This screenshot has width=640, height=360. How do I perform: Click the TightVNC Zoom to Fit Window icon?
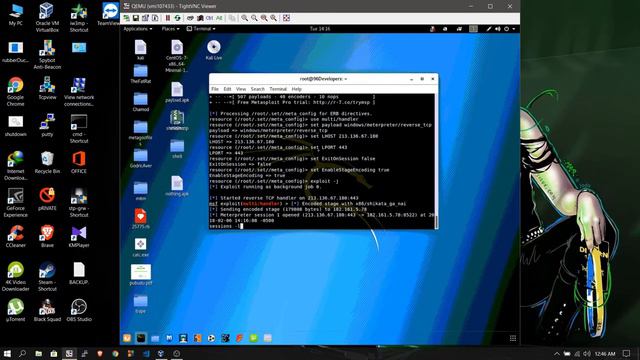click(x=273, y=18)
